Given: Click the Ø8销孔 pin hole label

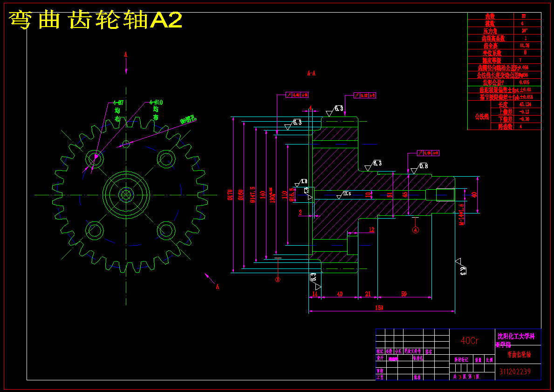Looking at the screenshot, I should point(188,120).
